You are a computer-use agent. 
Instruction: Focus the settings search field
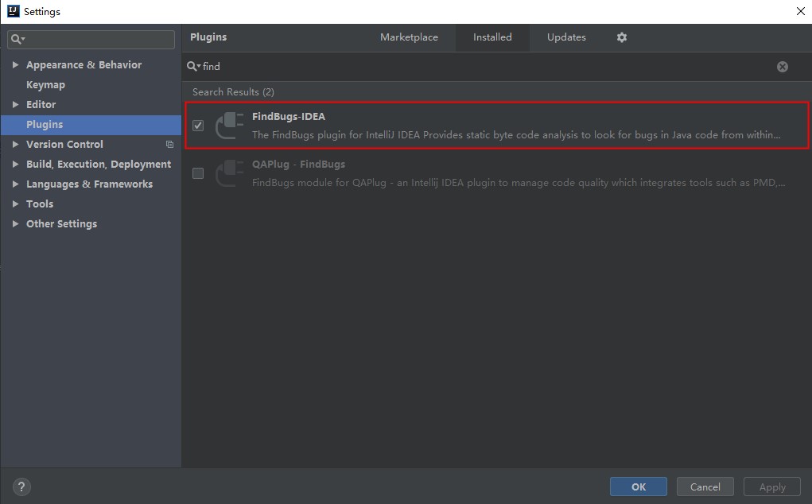(91, 39)
